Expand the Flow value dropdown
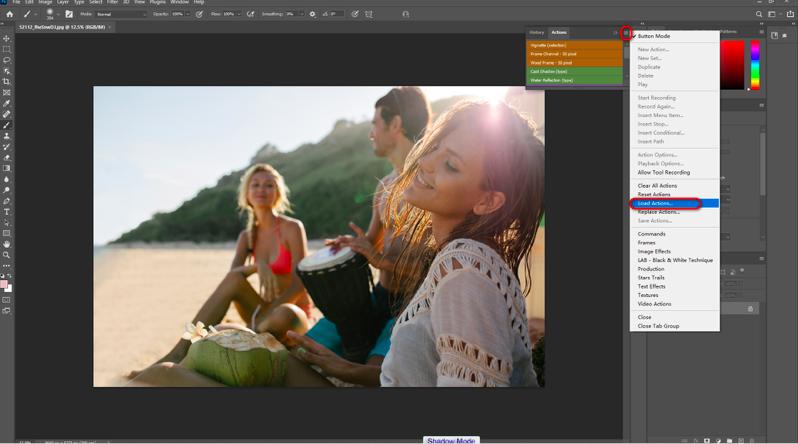 [237, 14]
